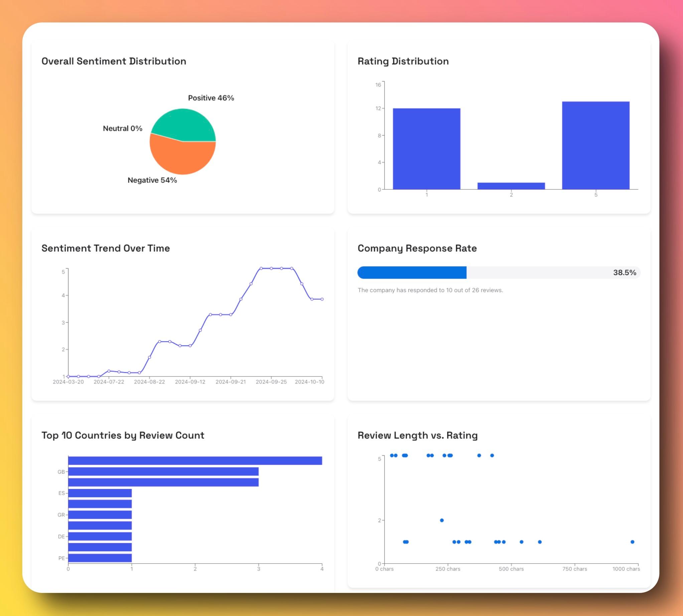Click the 2024-08-22 date label on trend axis
Screen dimensions: 683x616
(x=149, y=382)
